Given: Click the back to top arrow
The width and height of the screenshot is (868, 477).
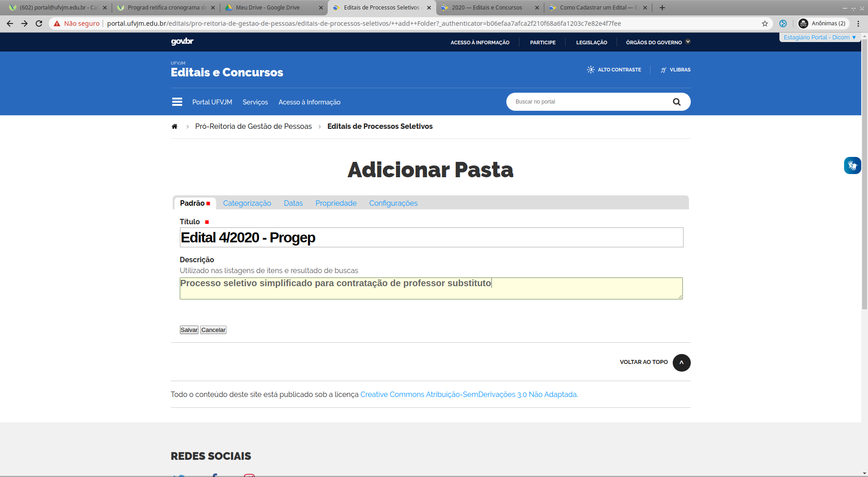Looking at the screenshot, I should point(681,363).
